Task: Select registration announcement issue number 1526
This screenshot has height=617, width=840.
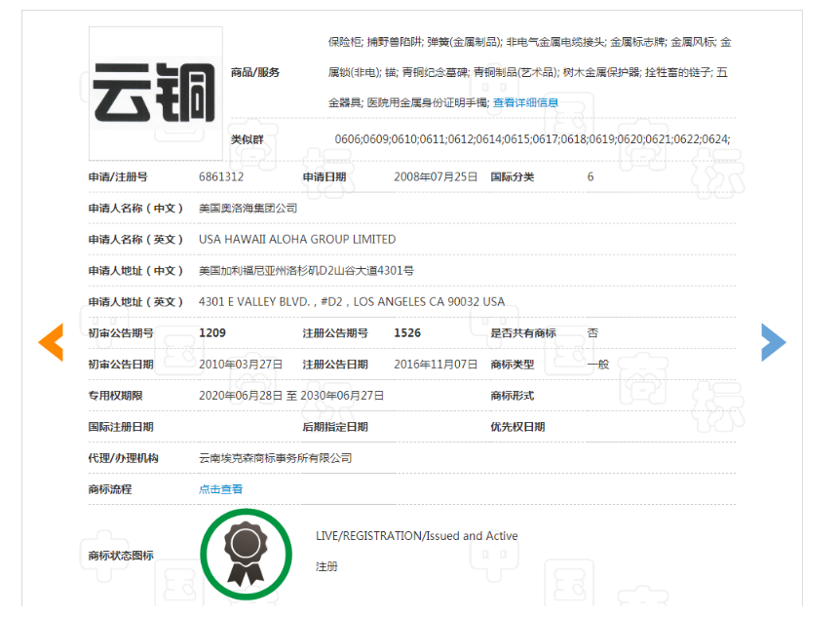Action: (407, 333)
